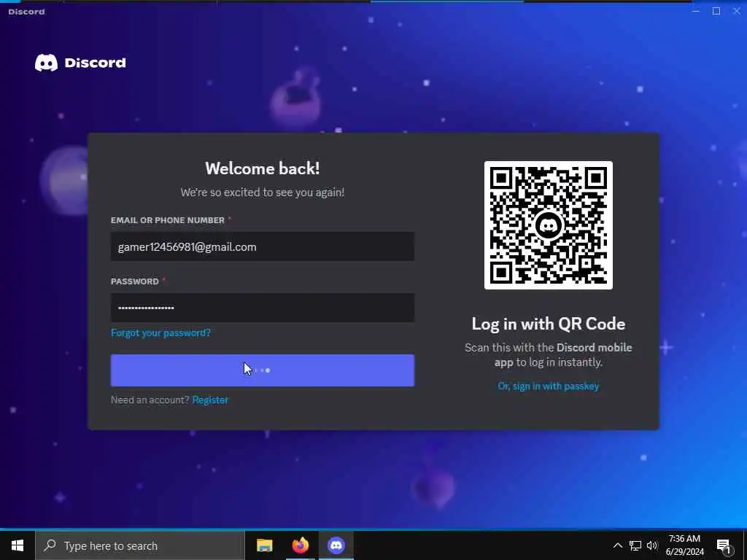
Task: Open the Register link
Action: coord(210,400)
